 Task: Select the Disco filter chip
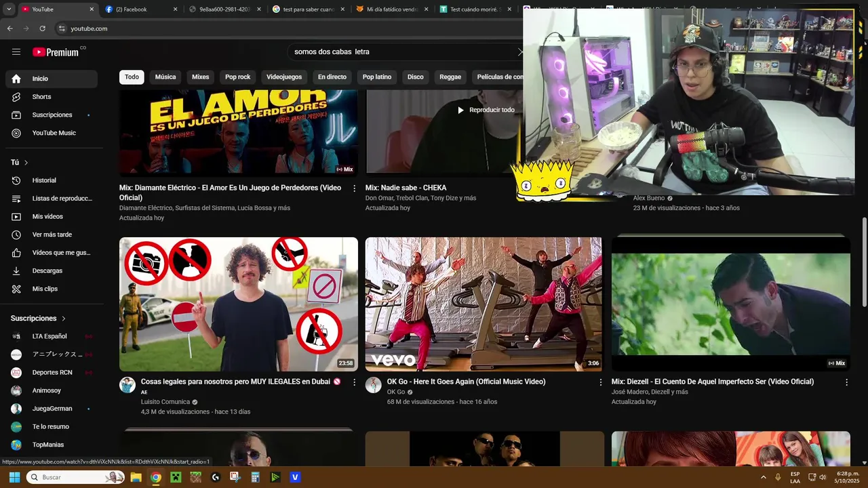coord(416,77)
